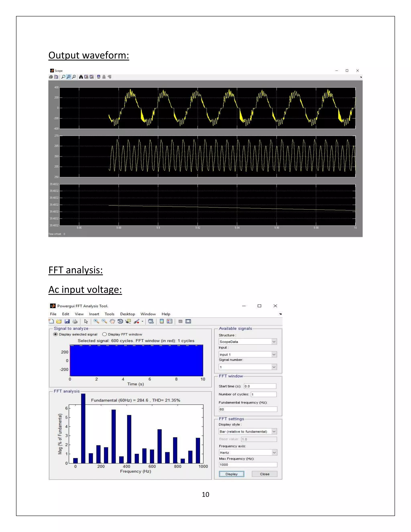Click the Scope toolbar dock arrow

361,77
